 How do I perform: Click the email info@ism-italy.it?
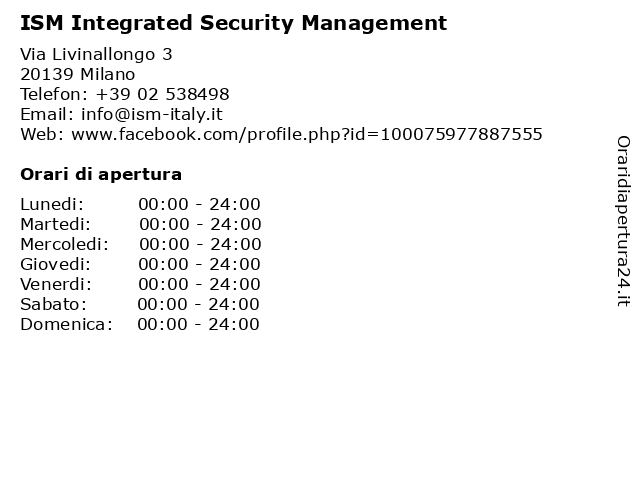[152, 114]
